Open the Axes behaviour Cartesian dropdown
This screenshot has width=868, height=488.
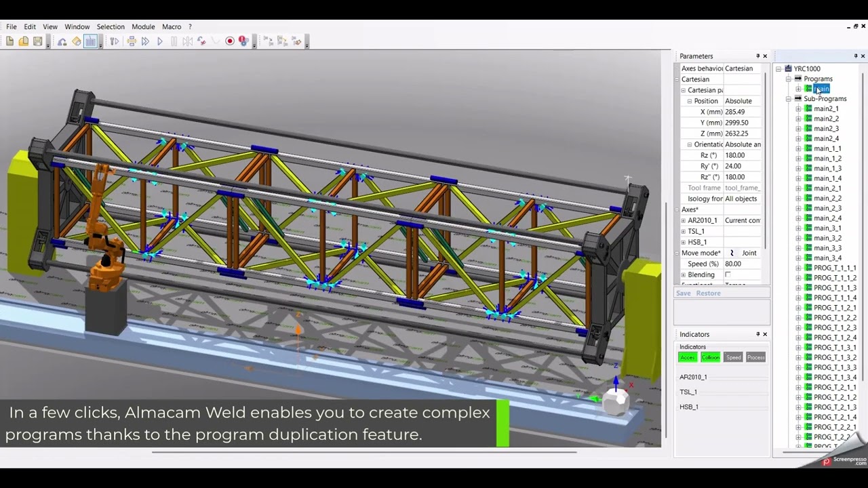click(x=743, y=68)
